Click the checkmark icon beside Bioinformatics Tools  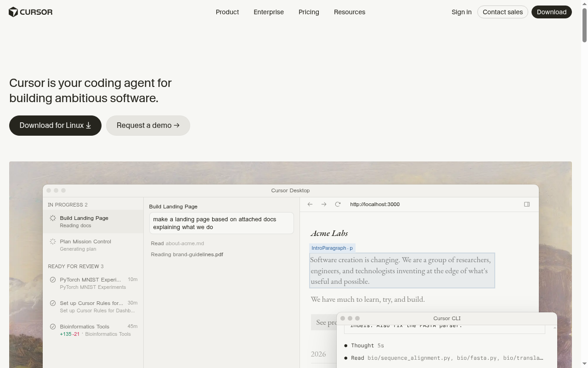tap(53, 327)
